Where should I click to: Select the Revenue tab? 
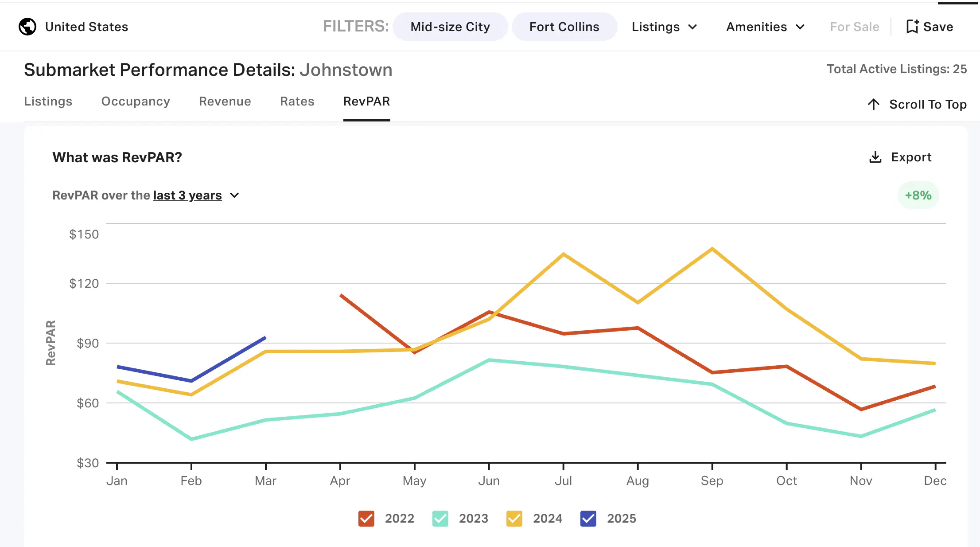pos(225,102)
